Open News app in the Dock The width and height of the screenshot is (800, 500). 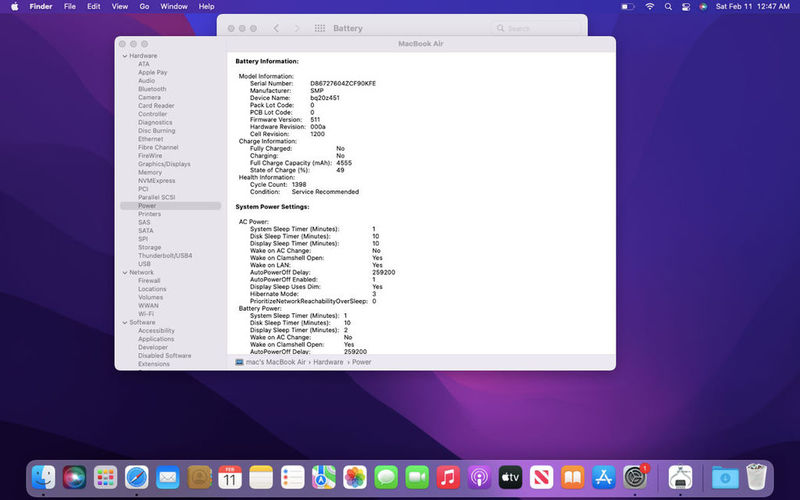[x=542, y=478]
